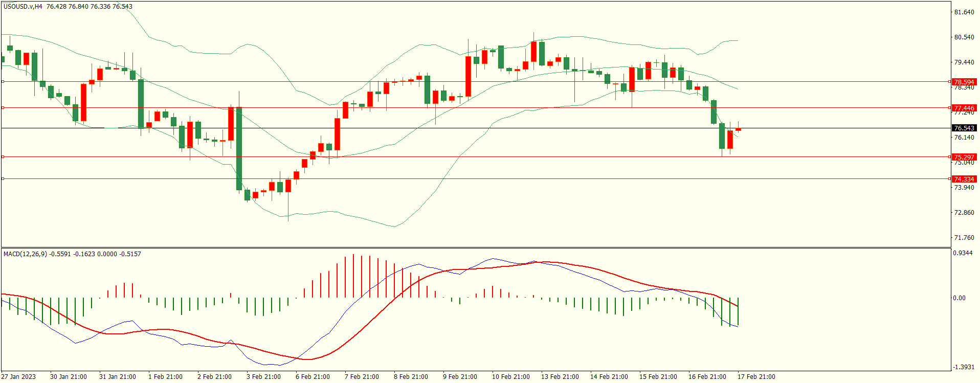980x383 pixels.
Task: Click the 71.760 price axis value
Action: [x=964, y=238]
